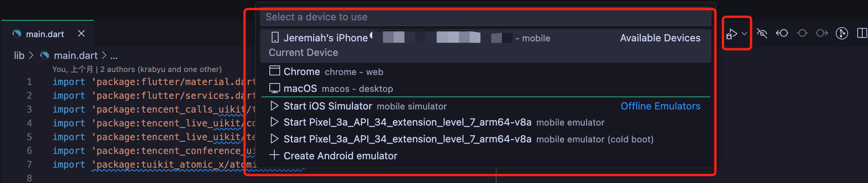The height and width of the screenshot is (183, 868).
Task: Start Pixel_3a emulator without cold boot
Action: click(407, 123)
